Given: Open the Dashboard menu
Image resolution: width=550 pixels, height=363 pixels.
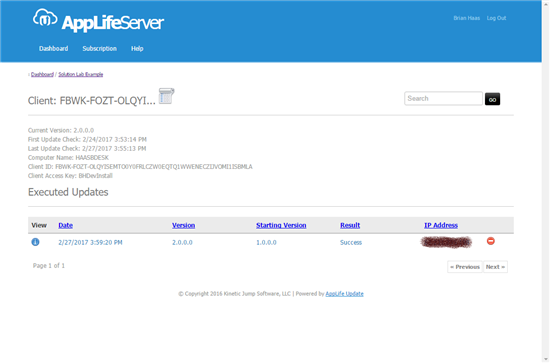Looking at the screenshot, I should (54, 48).
